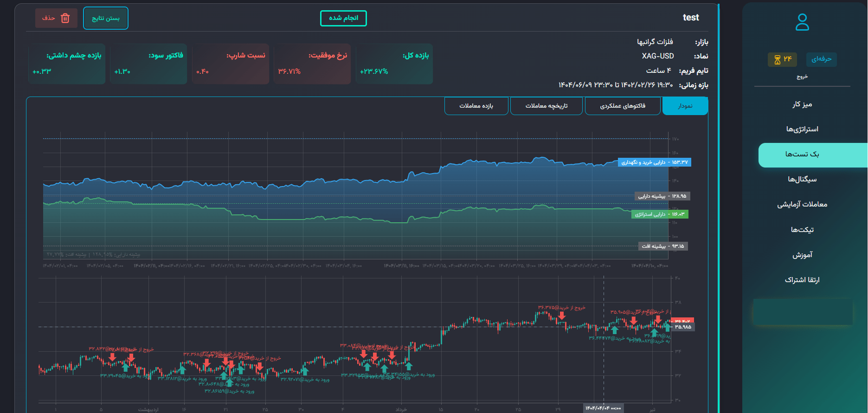Go to سیگنال‌ها in the sidebar
Viewport: 868px width, 413px height.
(802, 179)
